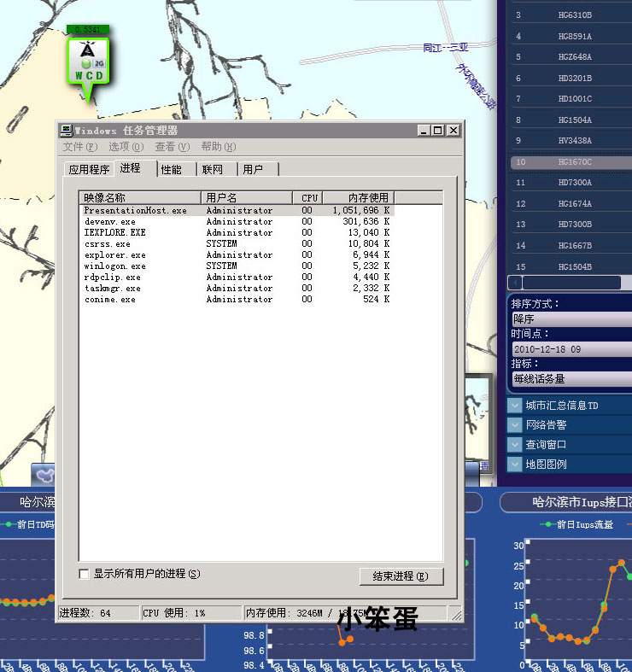Enable 显示所有用户的进程 checkbox
The image size is (632, 672).
click(84, 574)
